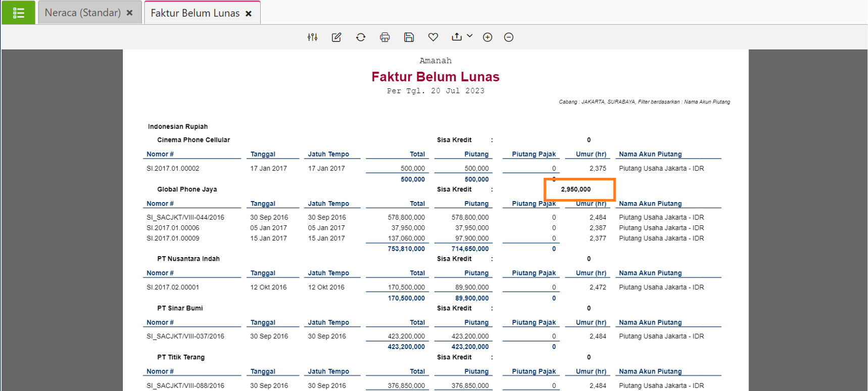Click invoice SI.2017.02.00001
The image size is (868, 391).
click(x=173, y=287)
